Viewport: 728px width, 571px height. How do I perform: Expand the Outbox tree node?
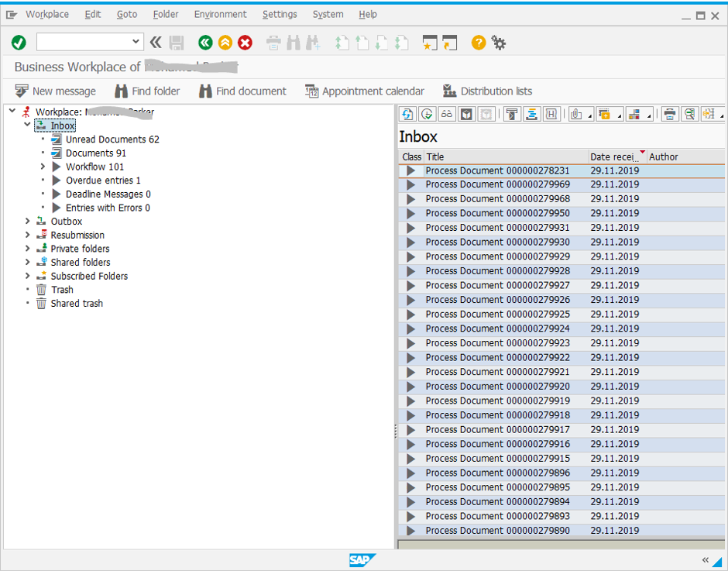pyautogui.click(x=27, y=221)
